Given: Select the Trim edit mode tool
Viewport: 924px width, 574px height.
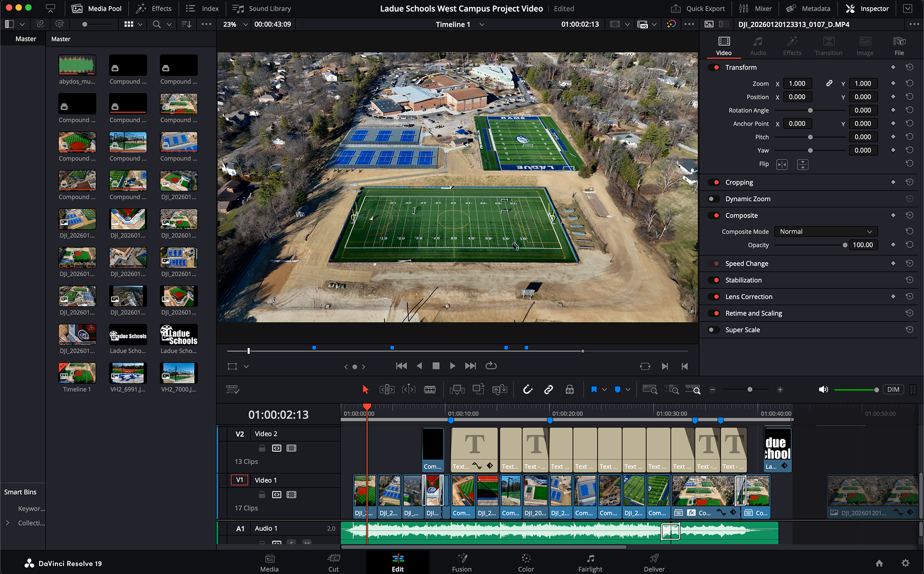Looking at the screenshot, I should coord(387,389).
